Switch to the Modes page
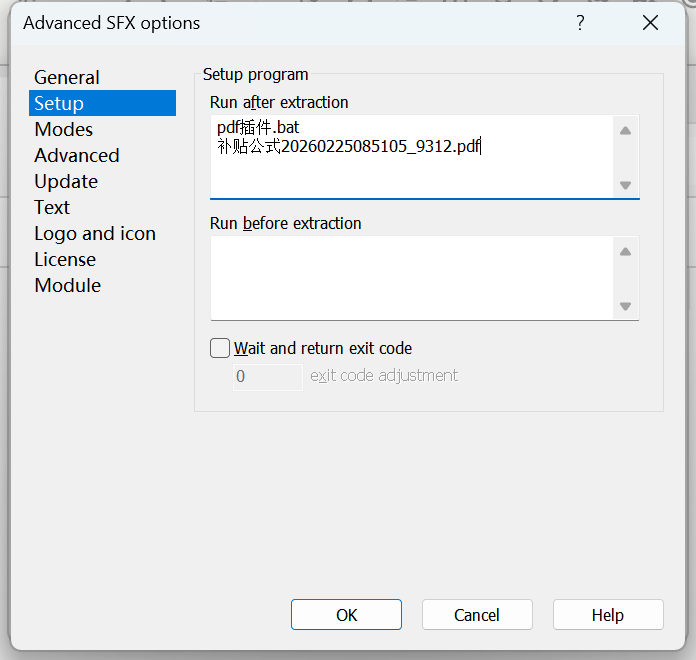The height and width of the screenshot is (660, 696). pos(63,129)
